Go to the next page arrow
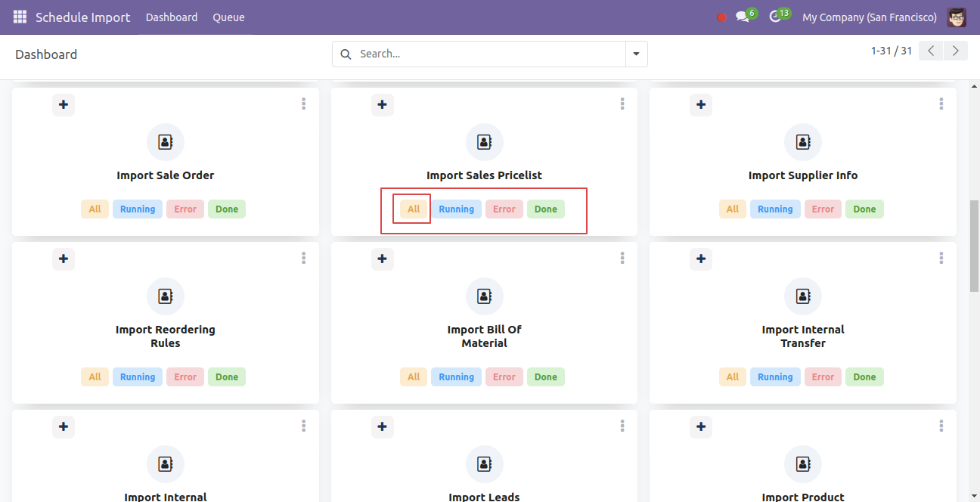 pyautogui.click(x=956, y=51)
